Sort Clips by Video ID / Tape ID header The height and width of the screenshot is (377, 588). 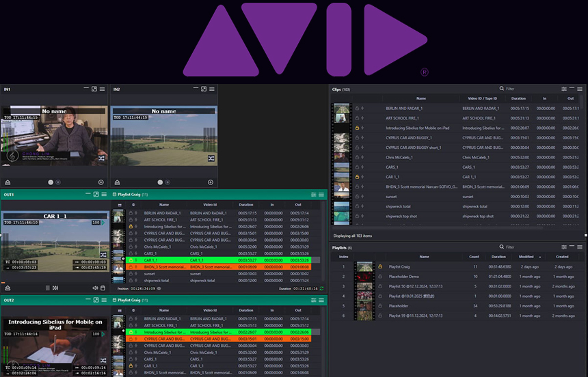(x=482, y=98)
